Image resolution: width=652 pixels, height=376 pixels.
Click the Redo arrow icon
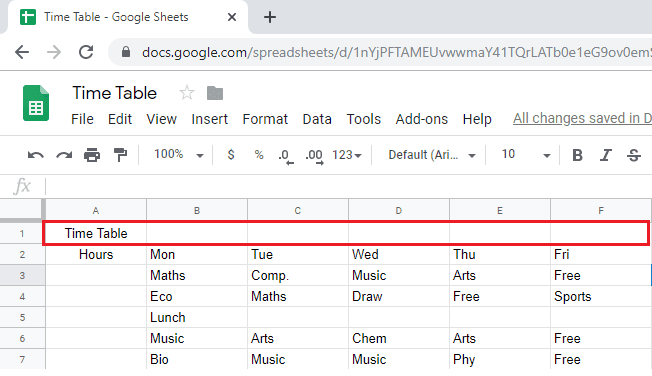click(x=64, y=155)
